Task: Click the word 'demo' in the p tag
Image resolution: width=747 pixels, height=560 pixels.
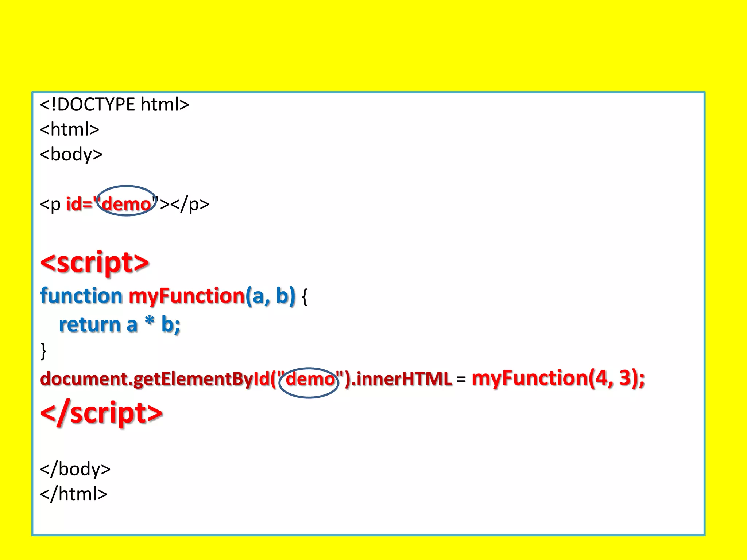Action: coord(126,204)
